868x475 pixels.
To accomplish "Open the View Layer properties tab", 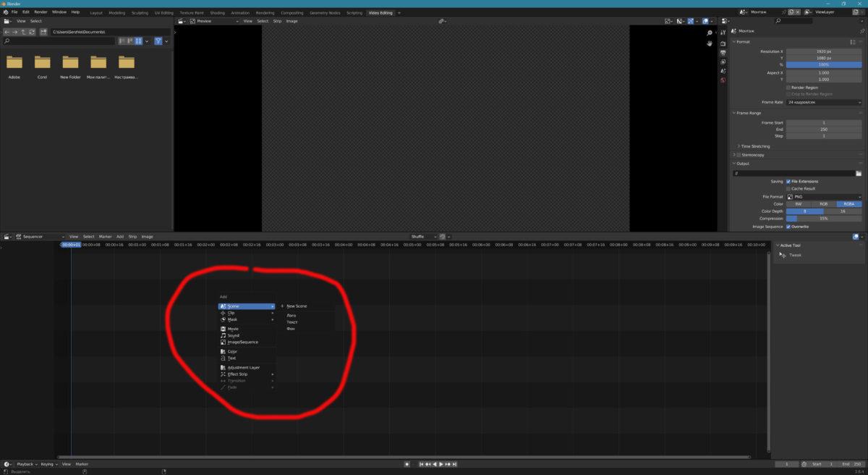I will pos(723,62).
